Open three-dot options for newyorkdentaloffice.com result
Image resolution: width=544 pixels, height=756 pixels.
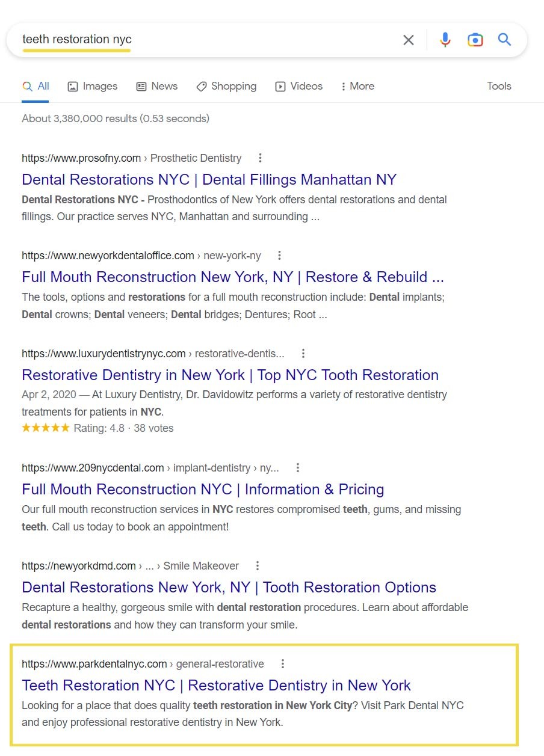(x=279, y=256)
